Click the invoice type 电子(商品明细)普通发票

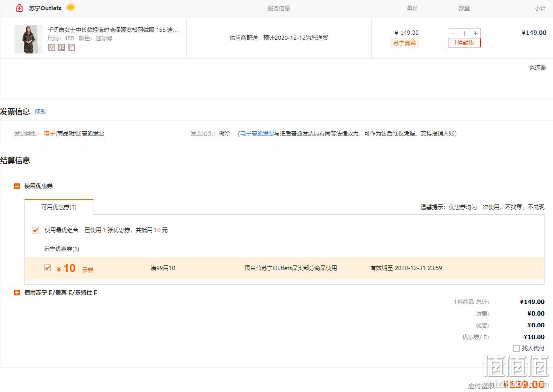tap(74, 134)
